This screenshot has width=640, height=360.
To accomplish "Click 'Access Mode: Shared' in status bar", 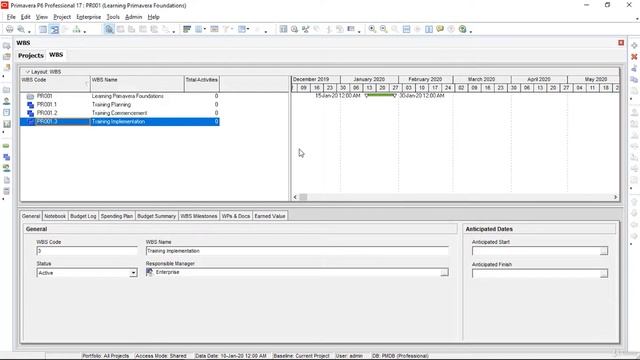I will pos(161,356).
